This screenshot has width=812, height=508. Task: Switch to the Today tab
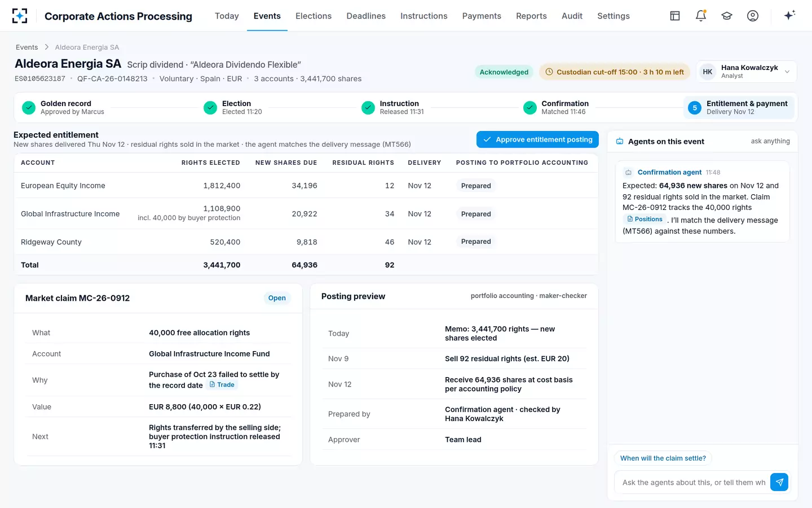pyautogui.click(x=227, y=16)
